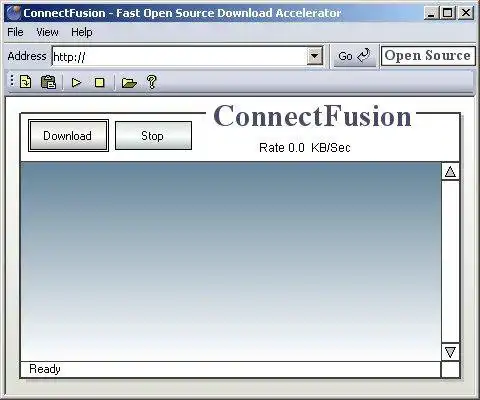Click the Rate 0.0 KB/Sec text
The width and height of the screenshot is (480, 400).
pyautogui.click(x=305, y=148)
